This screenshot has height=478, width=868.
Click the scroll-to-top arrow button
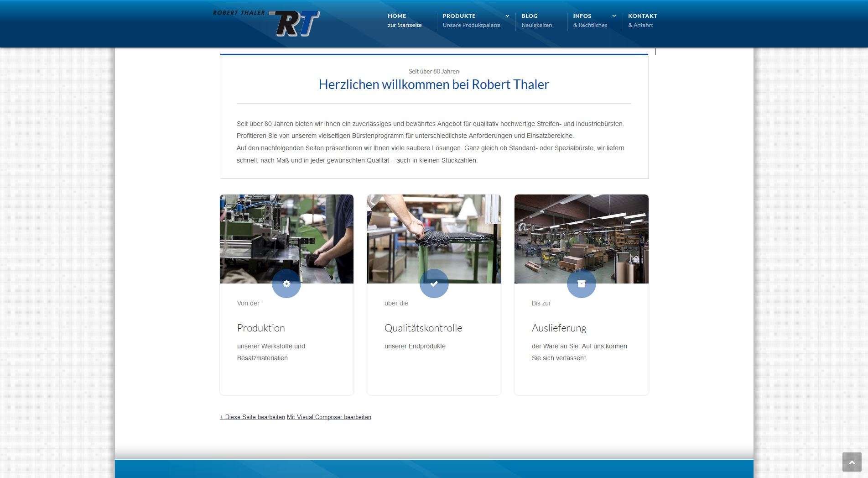point(852,462)
